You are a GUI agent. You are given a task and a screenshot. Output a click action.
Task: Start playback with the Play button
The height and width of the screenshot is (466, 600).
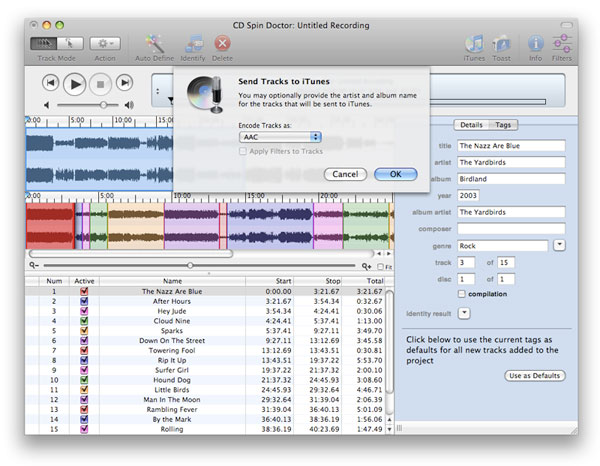74,84
